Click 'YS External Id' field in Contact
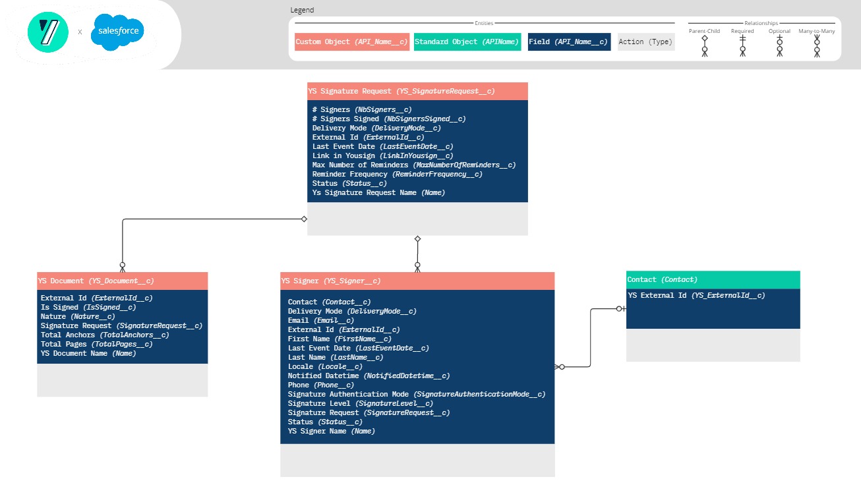This screenshot has height=504, width=861. pyautogui.click(x=697, y=295)
